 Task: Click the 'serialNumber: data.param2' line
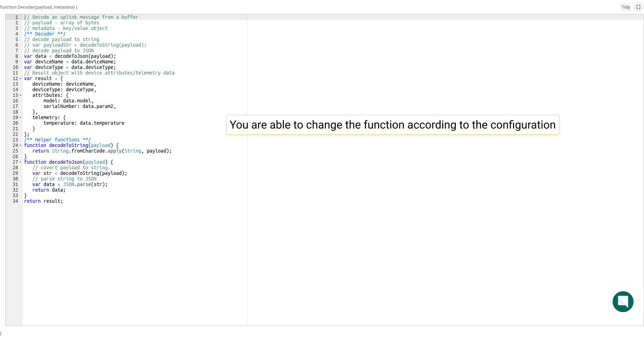point(80,106)
